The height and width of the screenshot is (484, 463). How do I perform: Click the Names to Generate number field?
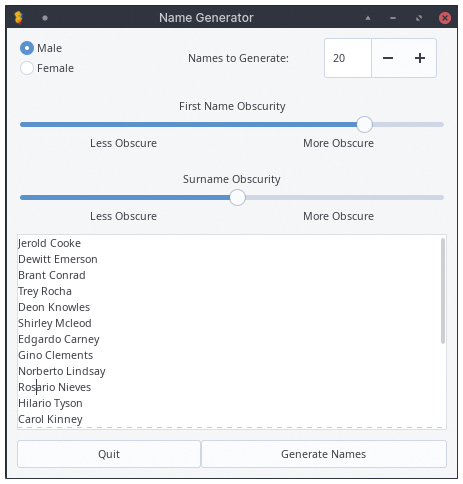(x=348, y=58)
